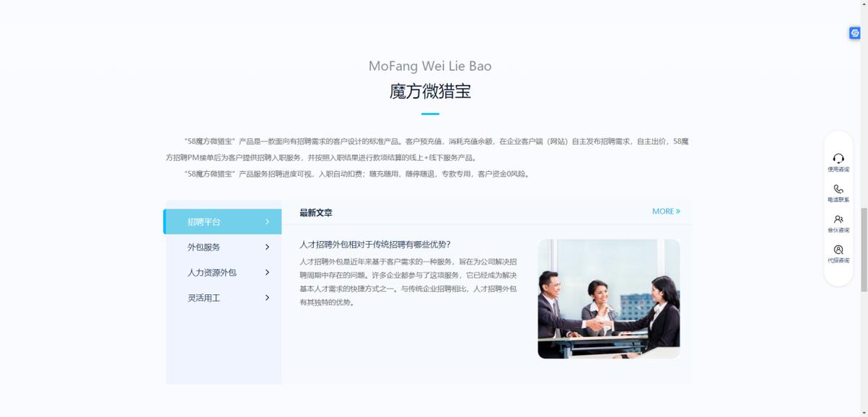Expand the 外包服务 category arrow
This screenshot has width=868, height=417.
(x=268, y=247)
